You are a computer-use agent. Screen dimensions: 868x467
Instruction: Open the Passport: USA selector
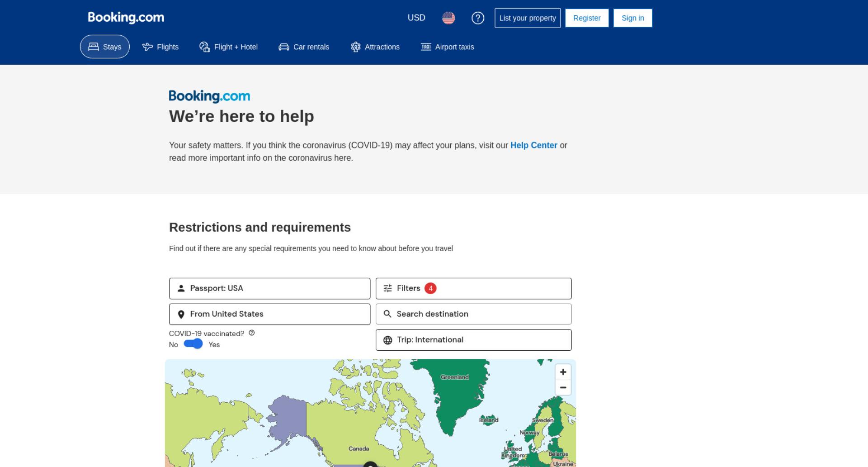click(269, 288)
